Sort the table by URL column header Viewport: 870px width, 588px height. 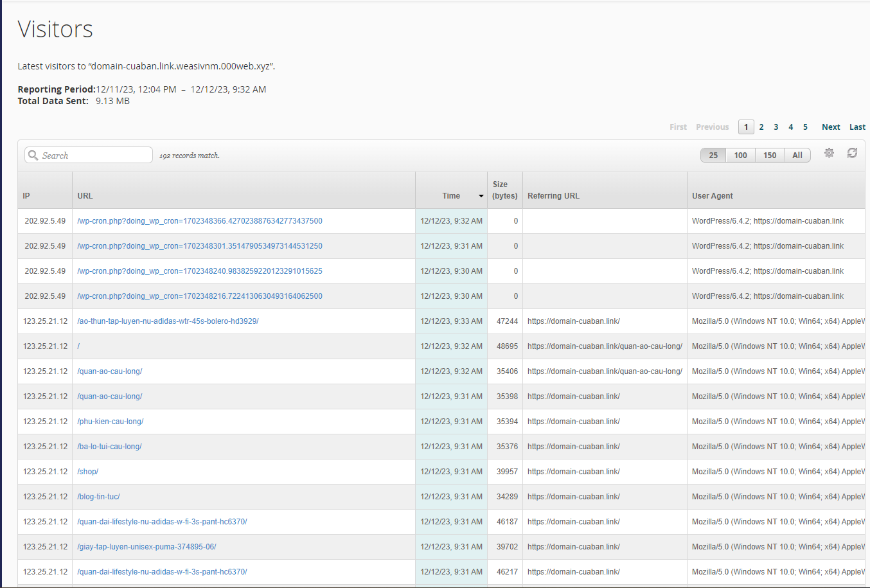pos(85,196)
